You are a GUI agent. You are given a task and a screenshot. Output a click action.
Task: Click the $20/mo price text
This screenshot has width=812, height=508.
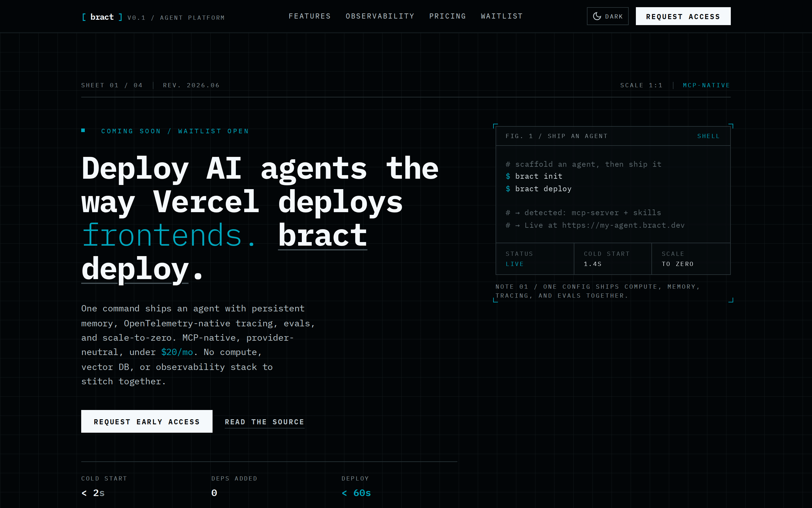click(x=177, y=352)
